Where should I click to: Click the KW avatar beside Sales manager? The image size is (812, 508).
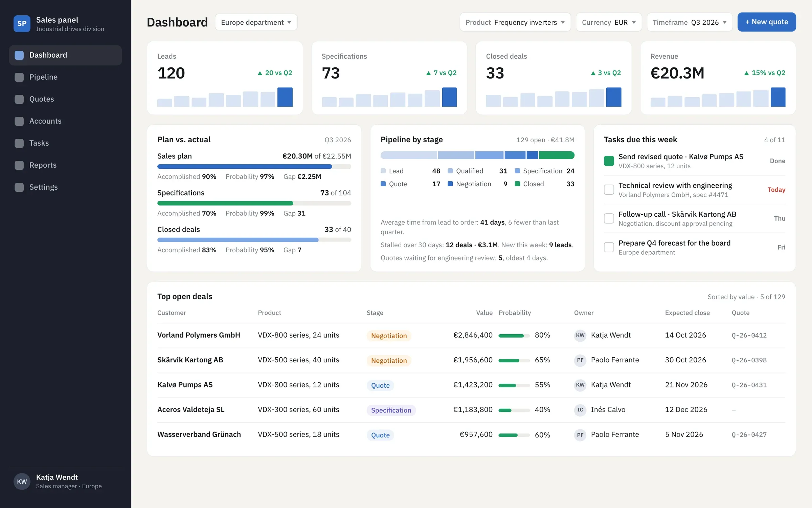[22, 482]
